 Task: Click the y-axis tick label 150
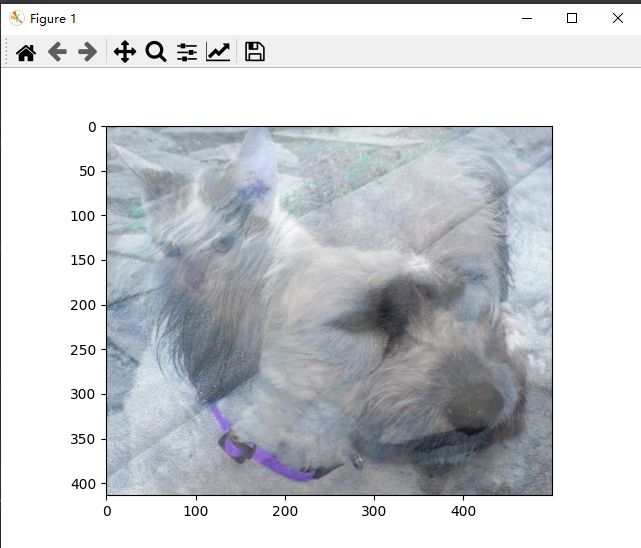(83, 260)
